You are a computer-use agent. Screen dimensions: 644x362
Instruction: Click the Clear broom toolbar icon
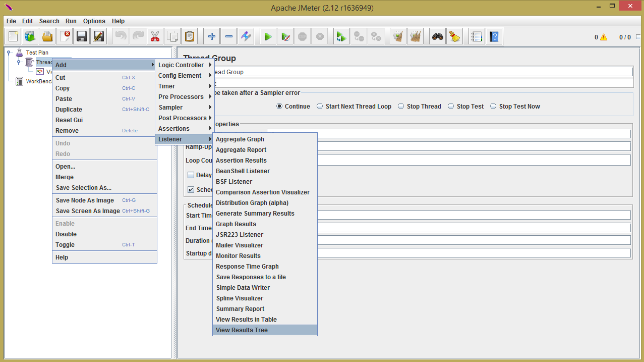click(x=398, y=36)
